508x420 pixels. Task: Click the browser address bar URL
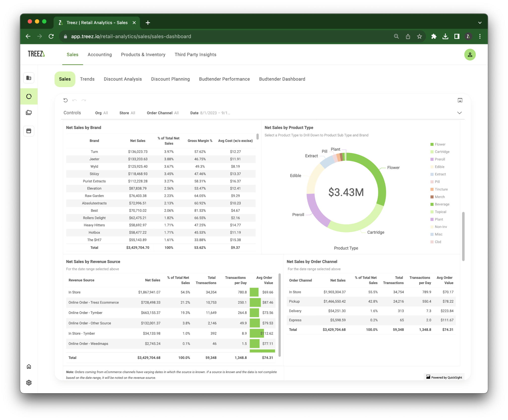[x=131, y=36]
